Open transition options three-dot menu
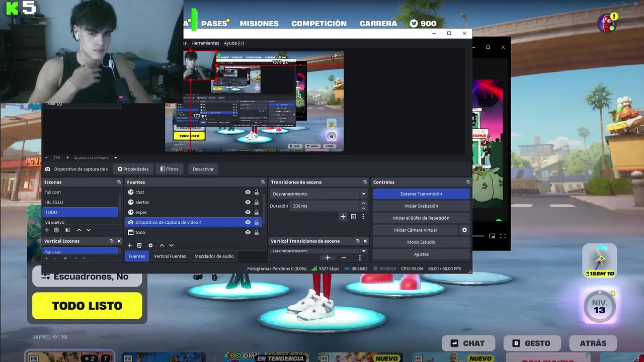The width and height of the screenshot is (644, 362). (363, 217)
